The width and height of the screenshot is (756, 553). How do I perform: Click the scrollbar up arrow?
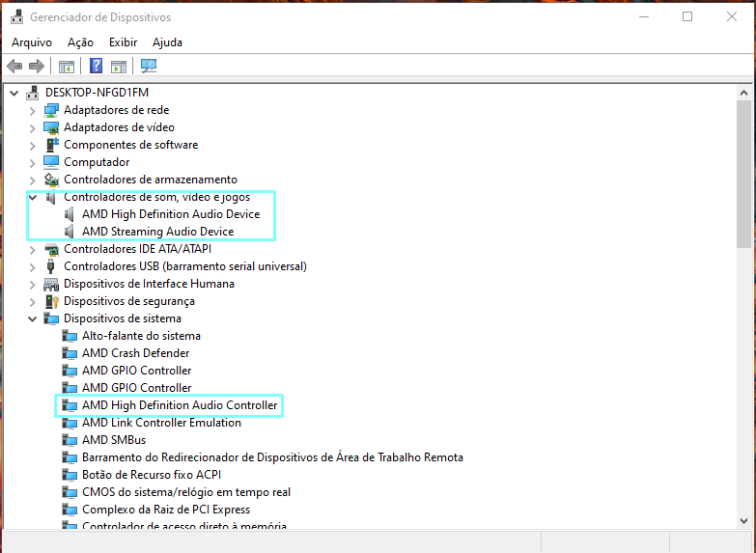(743, 93)
